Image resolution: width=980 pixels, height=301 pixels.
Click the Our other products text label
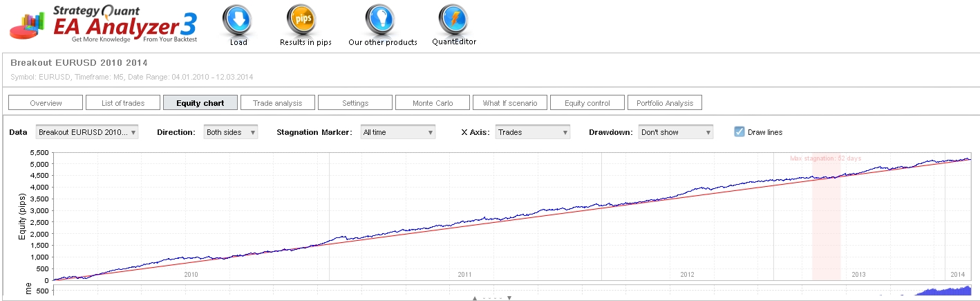[x=383, y=42]
